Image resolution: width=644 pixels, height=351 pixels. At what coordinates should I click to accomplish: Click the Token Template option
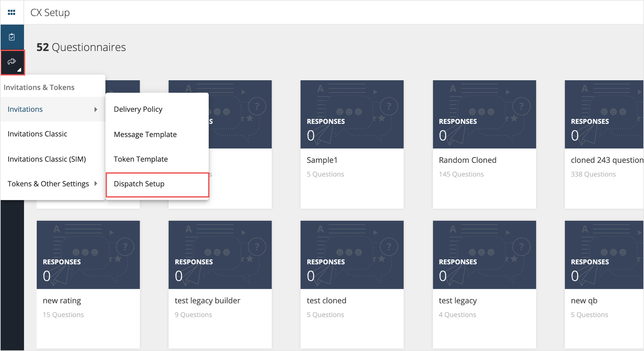click(141, 159)
